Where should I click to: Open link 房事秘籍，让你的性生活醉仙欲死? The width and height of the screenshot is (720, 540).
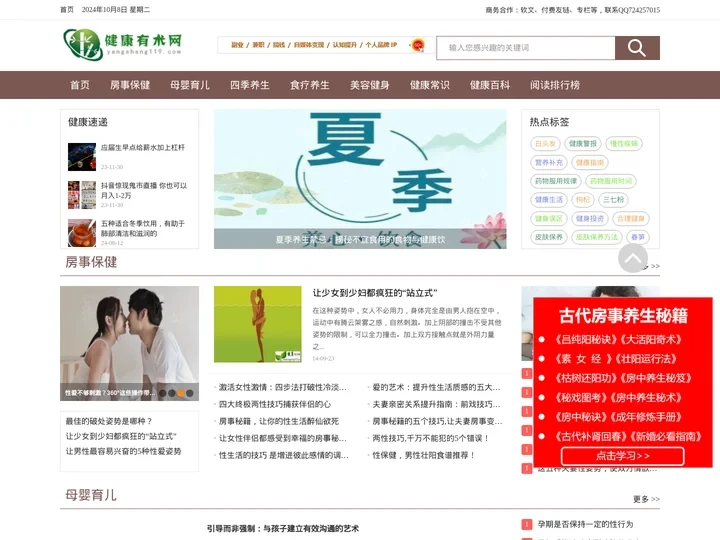278,422
